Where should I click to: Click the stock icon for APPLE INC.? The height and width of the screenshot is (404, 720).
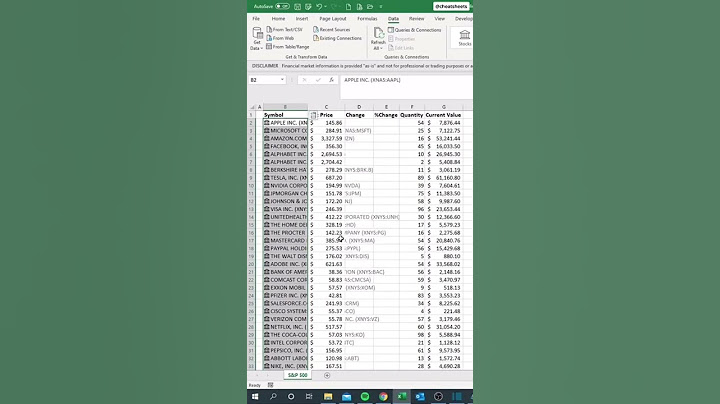coord(267,123)
